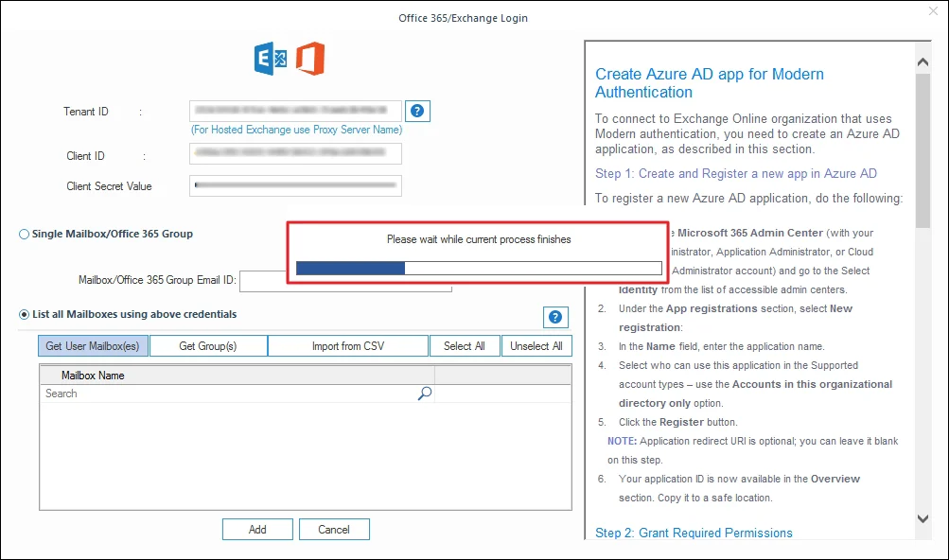949x560 pixels.
Task: Click Import from CSV button
Action: coord(348,345)
